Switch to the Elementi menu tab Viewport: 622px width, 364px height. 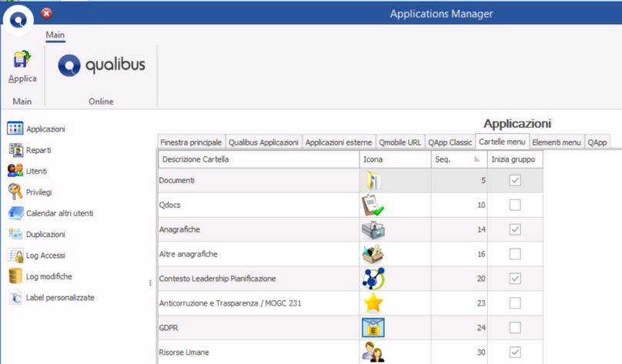pyautogui.click(x=556, y=142)
